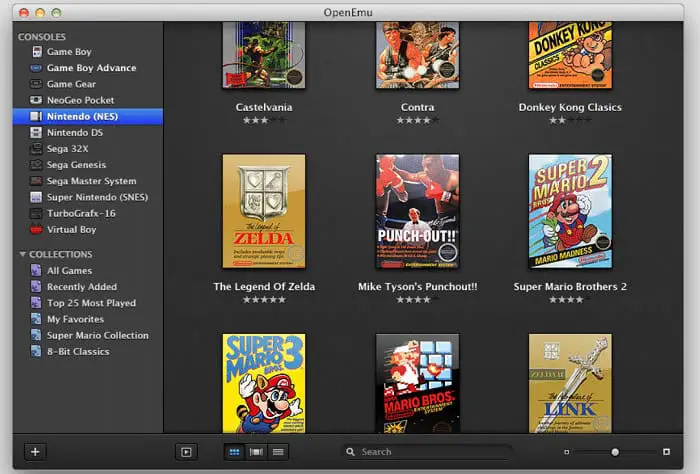Select TurboGrafx-16 label in the sidebar
700x474 pixels.
81,213
